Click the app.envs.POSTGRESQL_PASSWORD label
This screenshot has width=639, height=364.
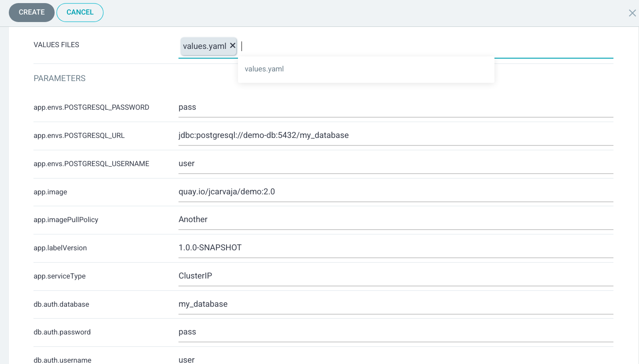pyautogui.click(x=91, y=108)
